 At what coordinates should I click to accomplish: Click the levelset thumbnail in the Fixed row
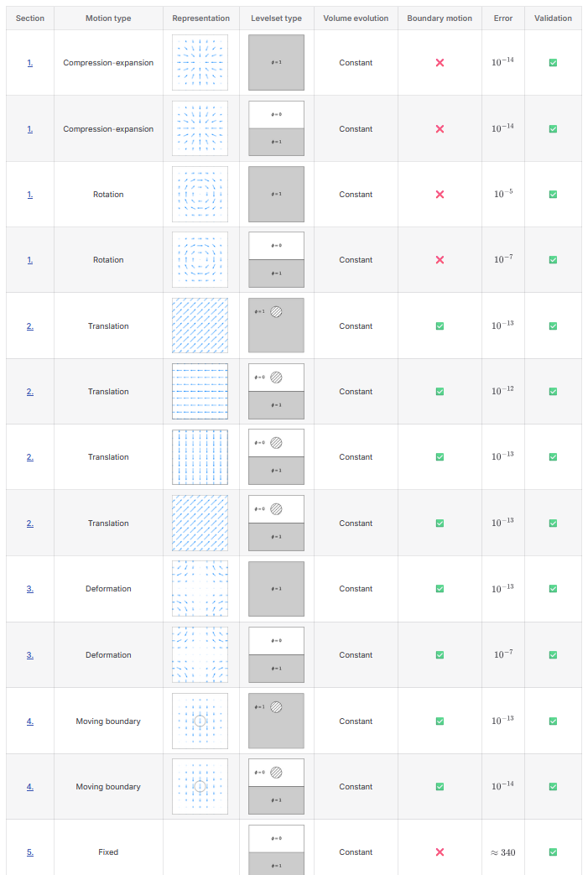click(277, 851)
